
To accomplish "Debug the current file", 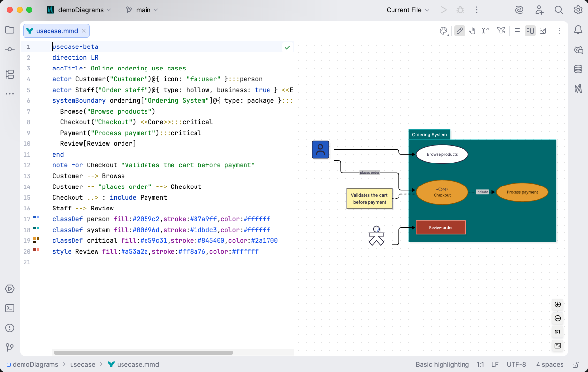I will pyautogui.click(x=460, y=10).
